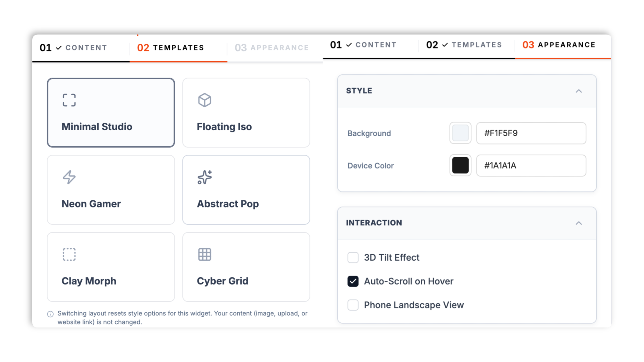Click the INTERACTION section header text

click(x=374, y=223)
